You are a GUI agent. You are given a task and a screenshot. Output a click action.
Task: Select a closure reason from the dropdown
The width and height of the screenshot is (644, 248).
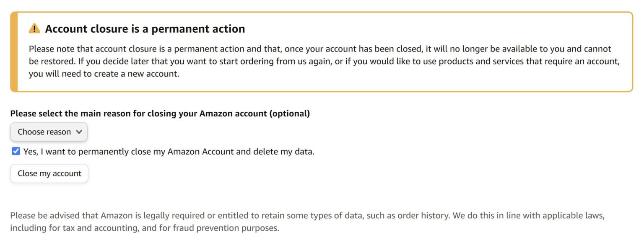pyautogui.click(x=49, y=132)
